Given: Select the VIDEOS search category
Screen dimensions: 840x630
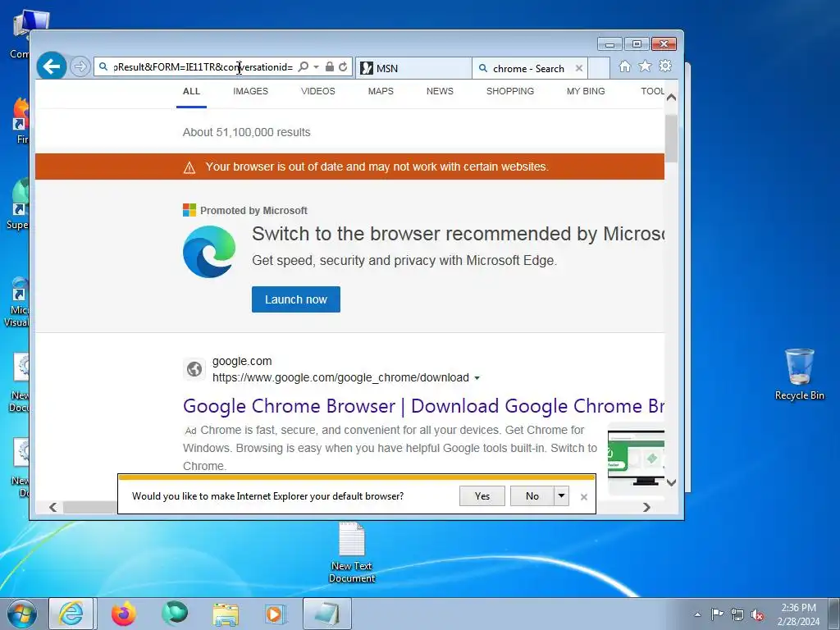Looking at the screenshot, I should (317, 91).
